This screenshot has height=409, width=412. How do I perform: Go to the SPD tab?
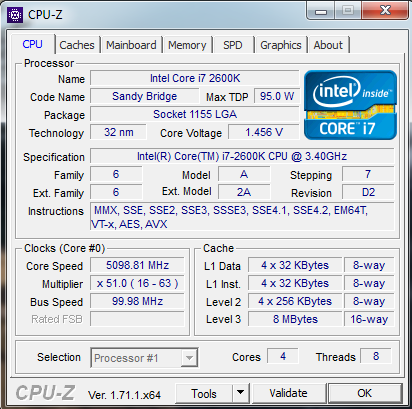pyautogui.click(x=233, y=45)
